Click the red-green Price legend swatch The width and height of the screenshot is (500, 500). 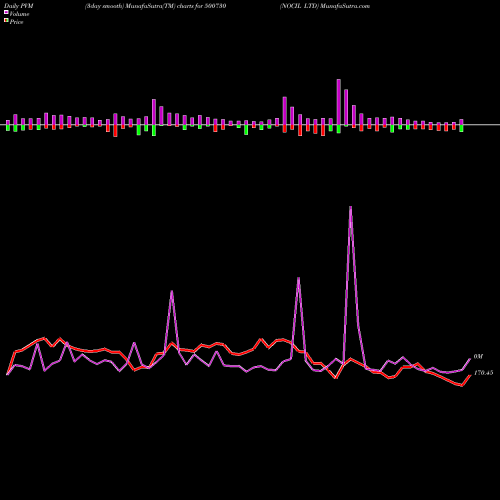(6, 21)
